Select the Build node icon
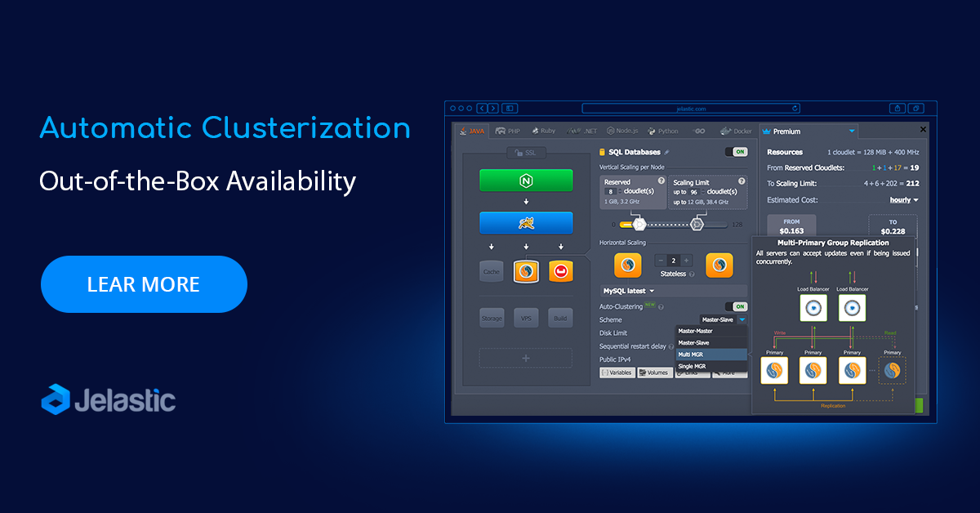The width and height of the screenshot is (980, 513). [x=560, y=318]
